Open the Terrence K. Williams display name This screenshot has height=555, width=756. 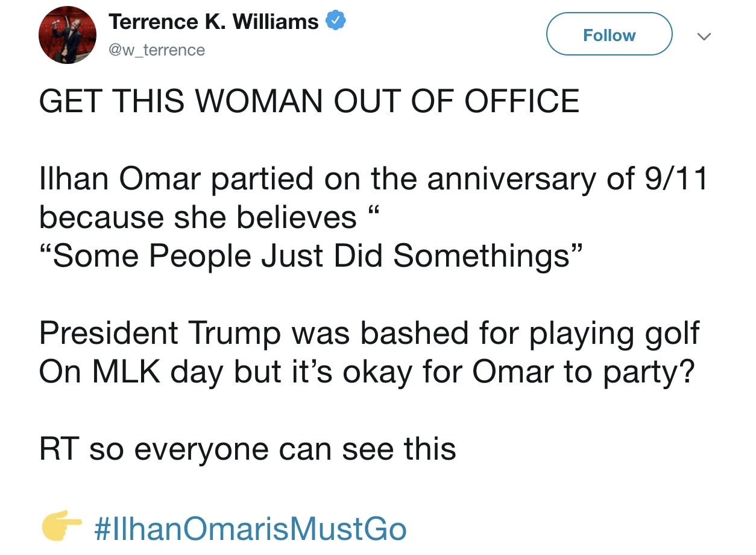click(x=213, y=22)
